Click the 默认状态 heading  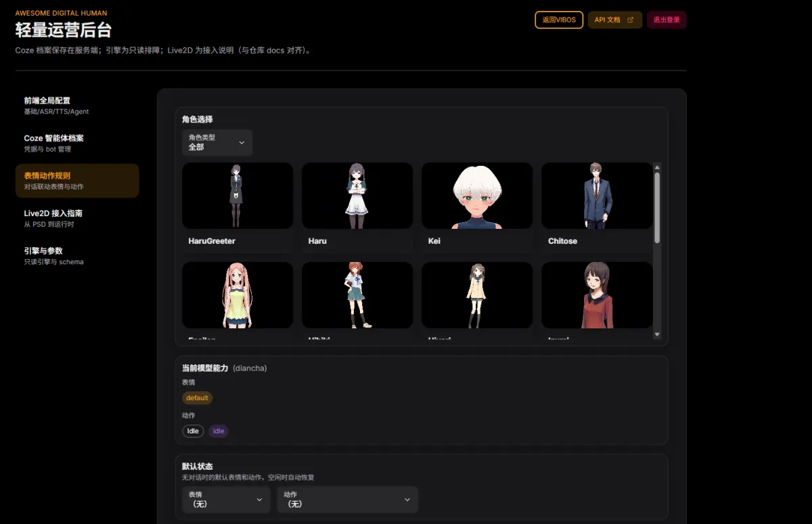point(198,467)
